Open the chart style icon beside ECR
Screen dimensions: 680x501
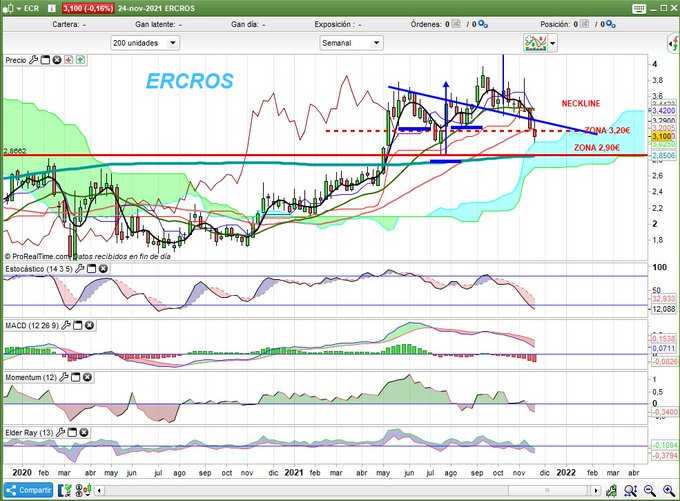pyautogui.click(x=8, y=8)
